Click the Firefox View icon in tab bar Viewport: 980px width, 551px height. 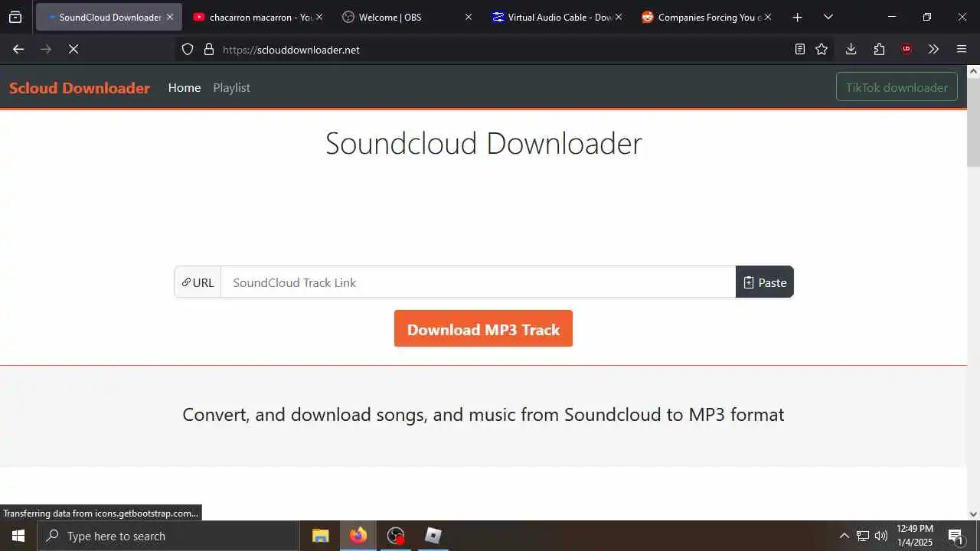click(15, 17)
